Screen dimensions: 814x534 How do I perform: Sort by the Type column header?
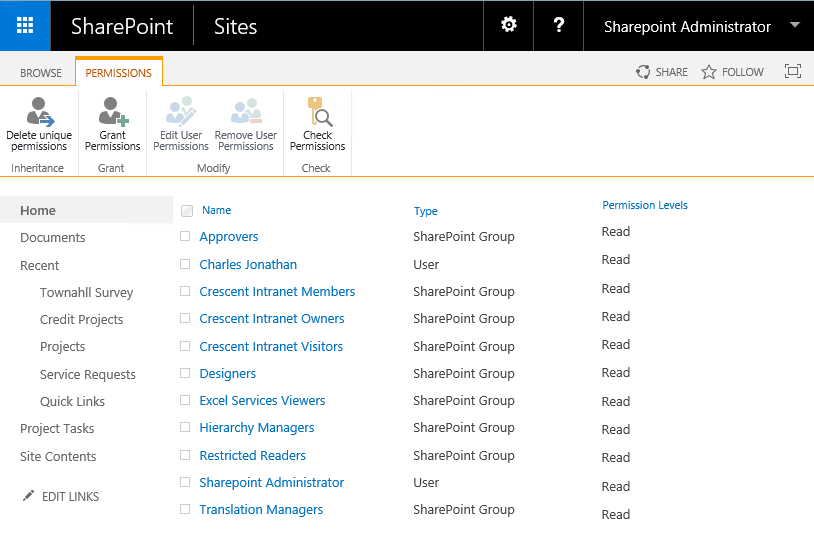[426, 211]
